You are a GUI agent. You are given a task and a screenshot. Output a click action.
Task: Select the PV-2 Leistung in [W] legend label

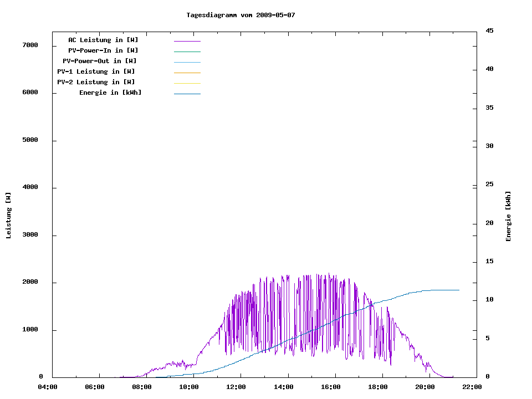click(x=96, y=82)
